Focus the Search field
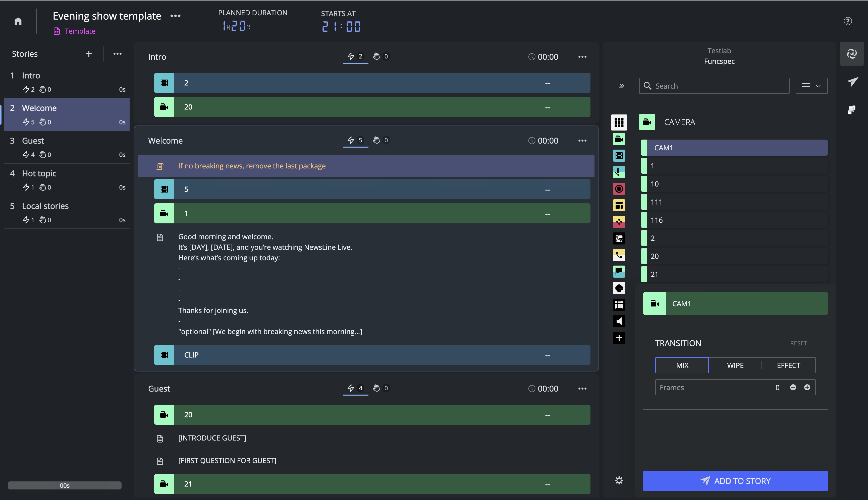 (714, 86)
